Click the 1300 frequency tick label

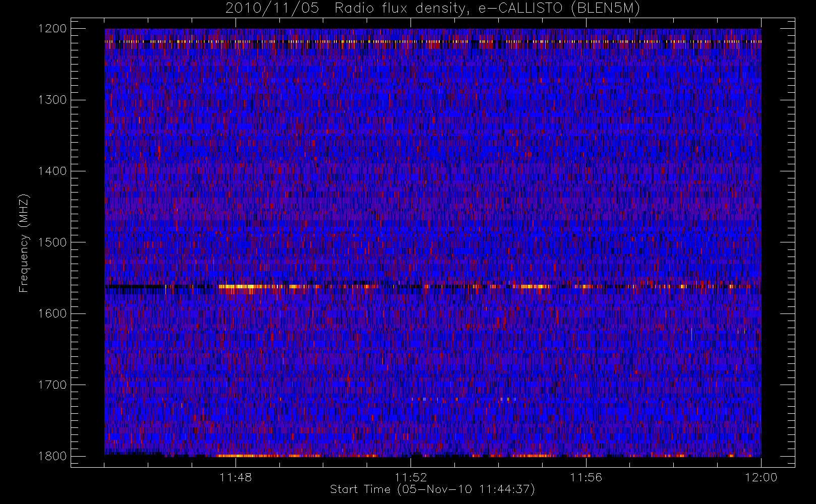[52, 100]
